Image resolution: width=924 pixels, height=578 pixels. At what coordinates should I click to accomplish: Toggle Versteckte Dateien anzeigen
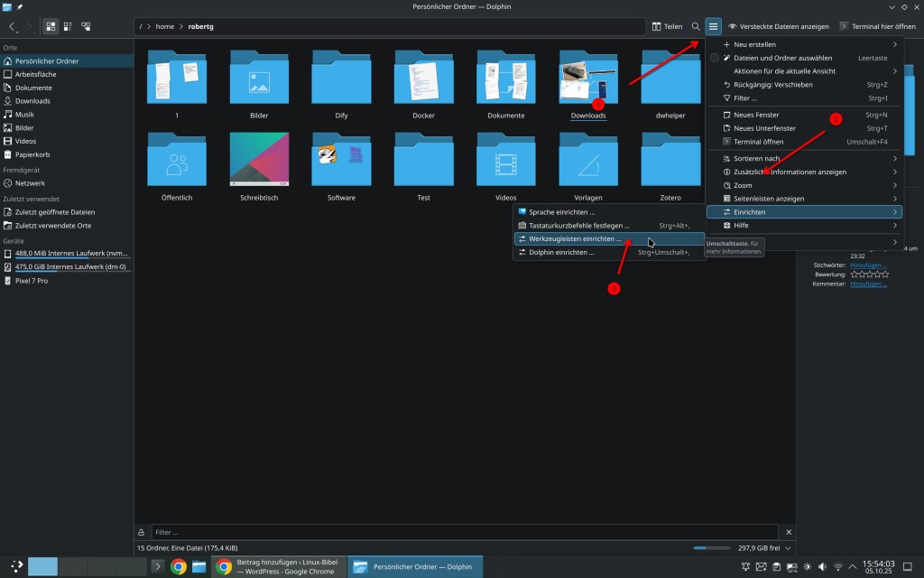tap(778, 27)
